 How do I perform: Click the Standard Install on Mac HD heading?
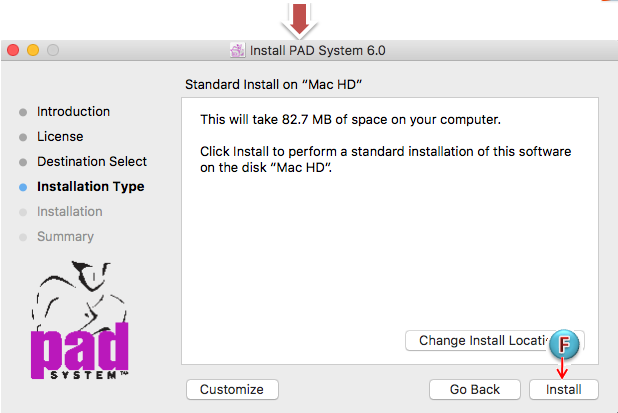click(274, 84)
